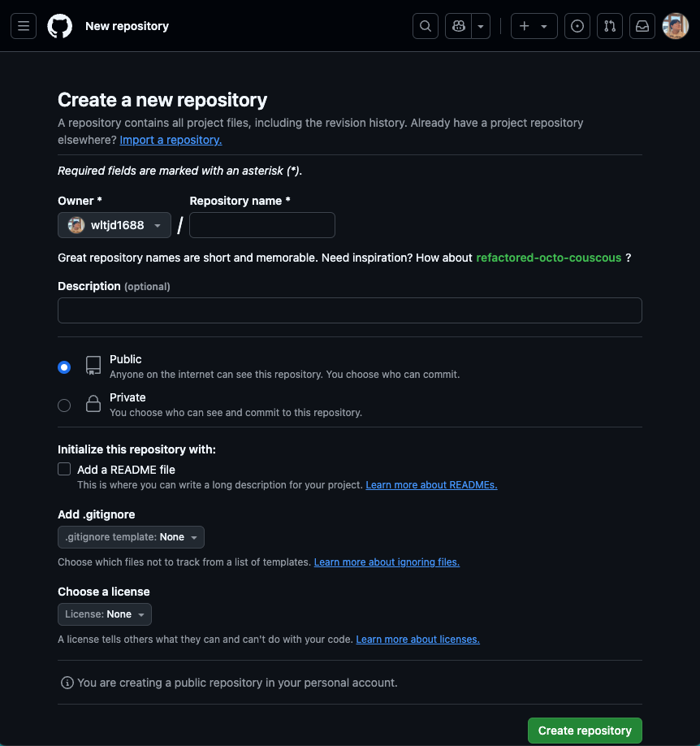Expand the License None dropdown
Image resolution: width=700 pixels, height=746 pixels.
[x=105, y=614]
